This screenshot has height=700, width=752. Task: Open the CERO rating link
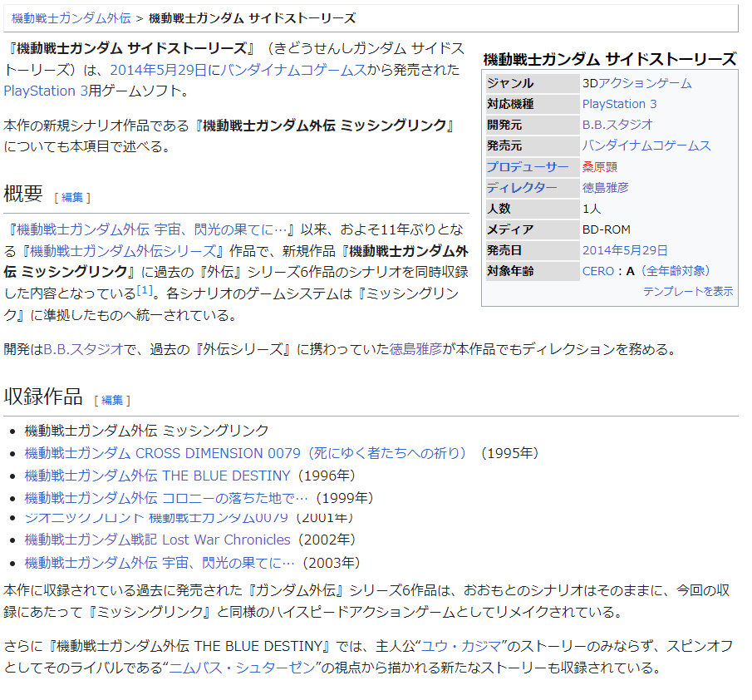(597, 271)
